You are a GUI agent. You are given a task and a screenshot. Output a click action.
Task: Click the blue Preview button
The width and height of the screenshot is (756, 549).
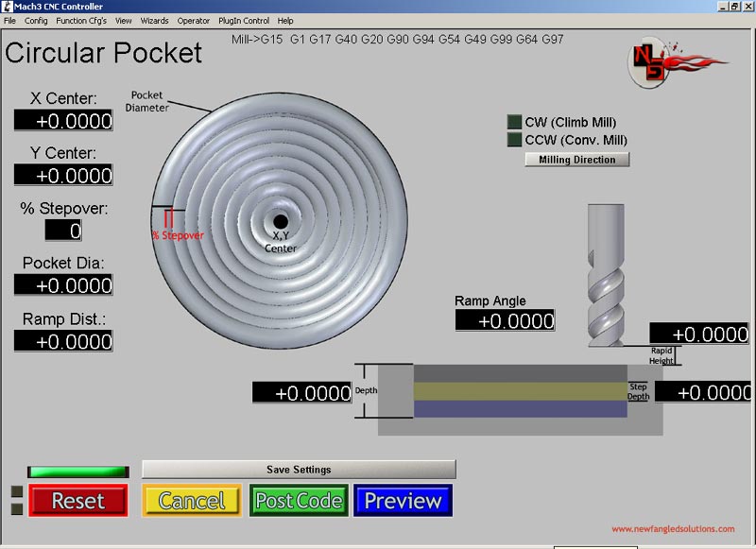point(404,500)
